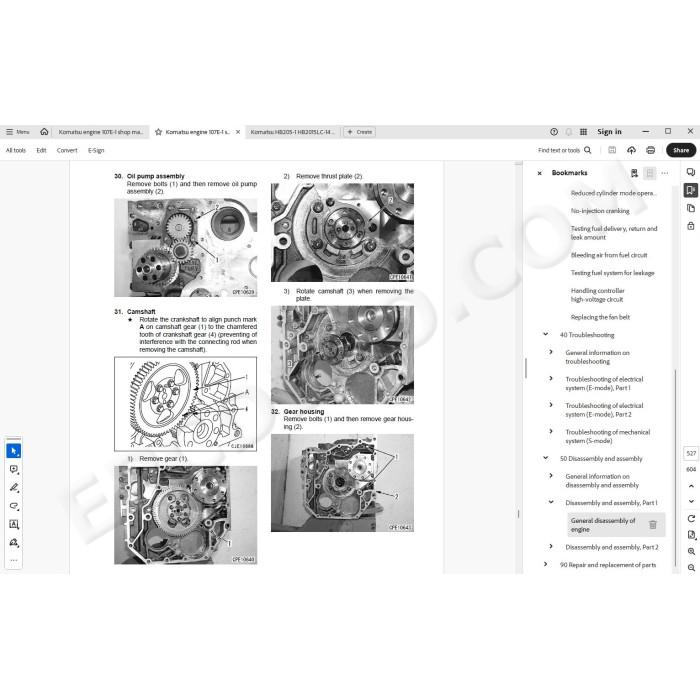Image resolution: width=700 pixels, height=700 pixels.
Task: Select the draw freehand loop tool
Action: 14,506
